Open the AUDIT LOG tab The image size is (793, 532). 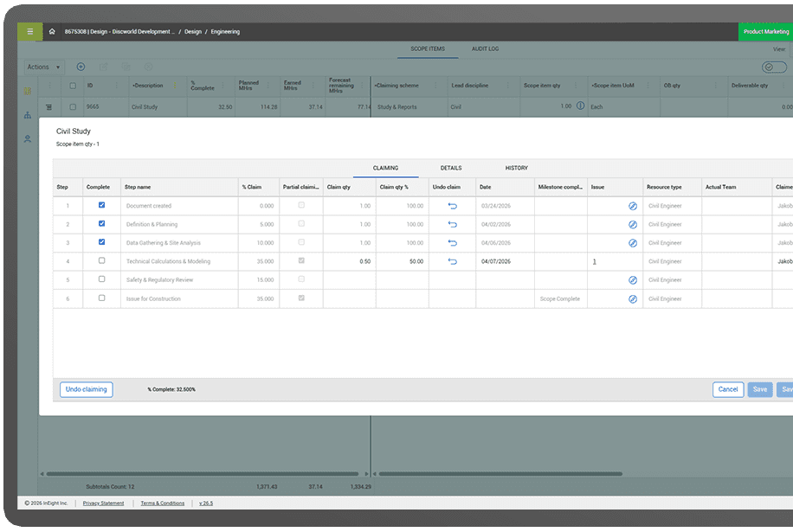click(x=487, y=49)
